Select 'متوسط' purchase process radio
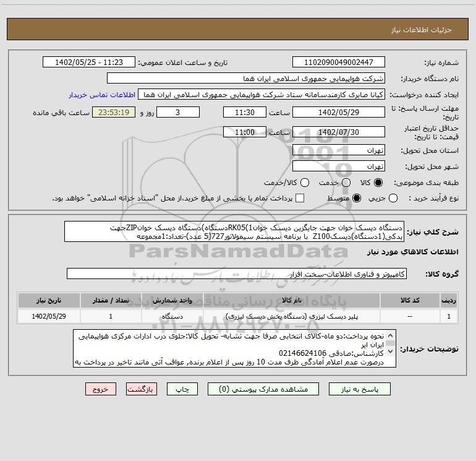This screenshot has height=461, width=476. [355, 198]
